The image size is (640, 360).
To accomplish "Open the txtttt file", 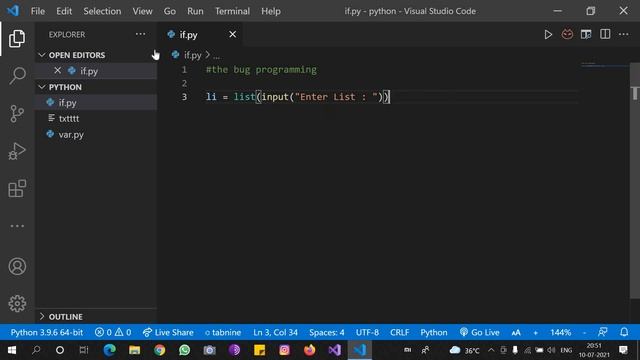I will pyautogui.click(x=96, y=118).
